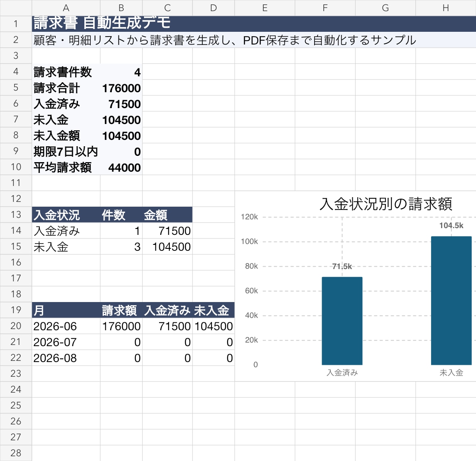The image size is (476, 461).
Task: Select the "2026-08" month cell
Action: coord(66,358)
